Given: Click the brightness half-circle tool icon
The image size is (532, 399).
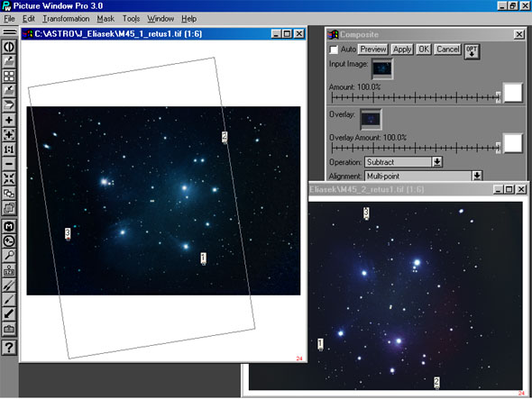Looking at the screenshot, I should 9,47.
